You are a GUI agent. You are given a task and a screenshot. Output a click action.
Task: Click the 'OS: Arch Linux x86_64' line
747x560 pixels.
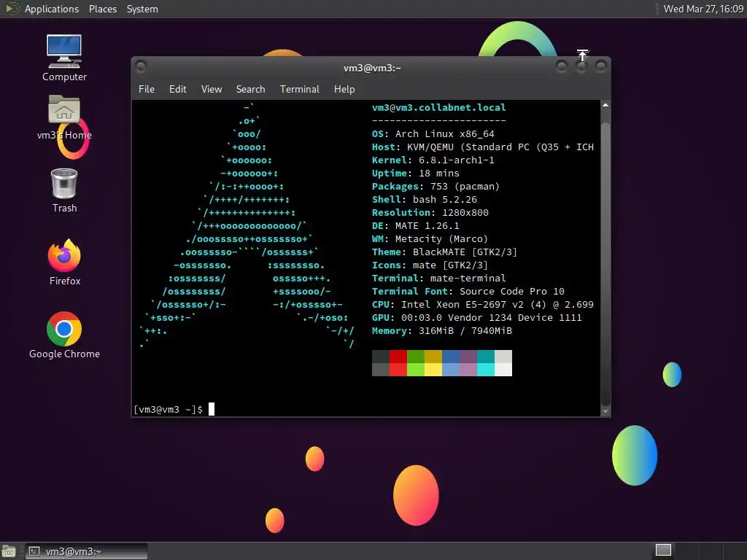pos(433,134)
